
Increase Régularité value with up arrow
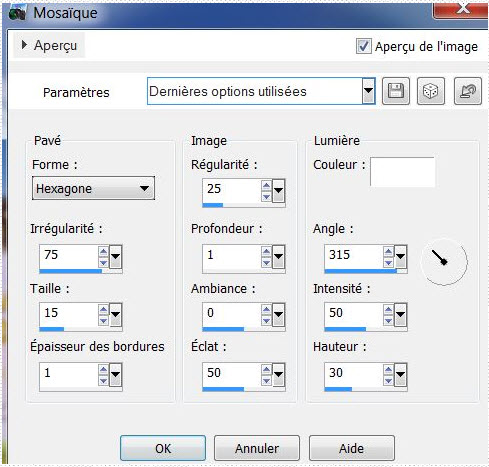click(266, 185)
